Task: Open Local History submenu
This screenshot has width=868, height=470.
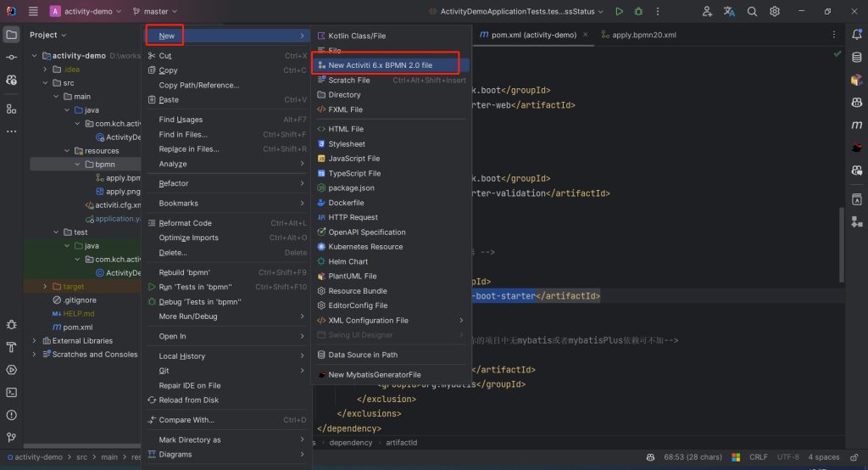Action: 227,356
